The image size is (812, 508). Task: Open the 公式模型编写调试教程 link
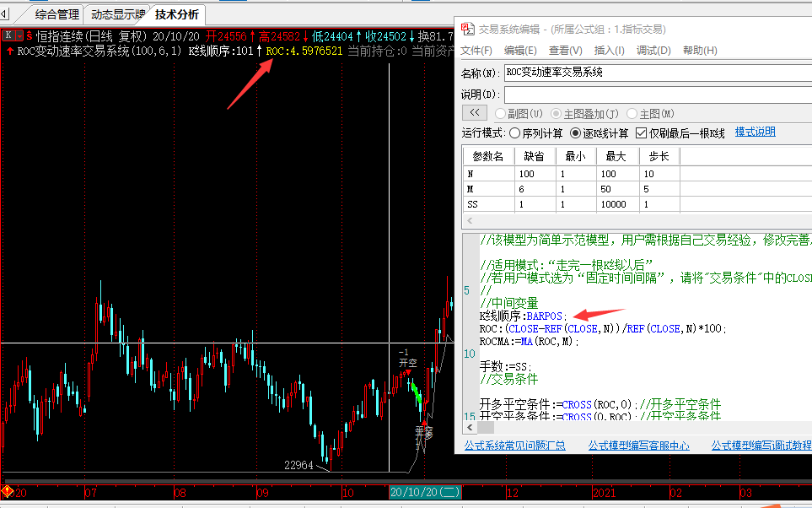coord(761,446)
